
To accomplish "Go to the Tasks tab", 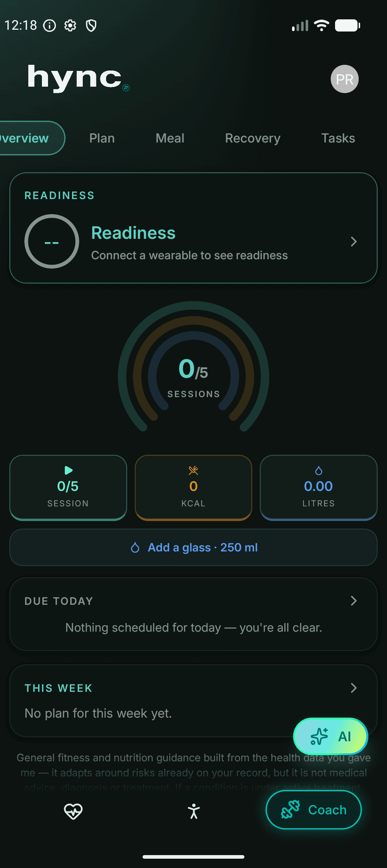I will (338, 138).
